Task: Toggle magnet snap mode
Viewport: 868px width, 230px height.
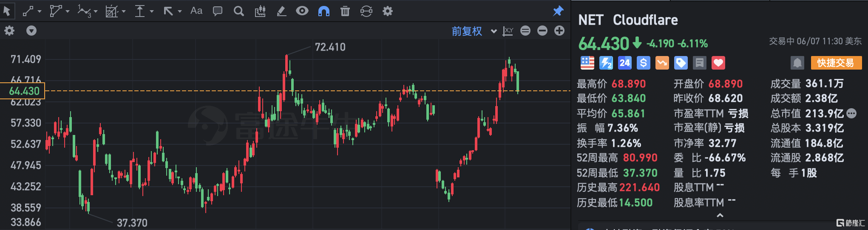Action: tap(323, 11)
